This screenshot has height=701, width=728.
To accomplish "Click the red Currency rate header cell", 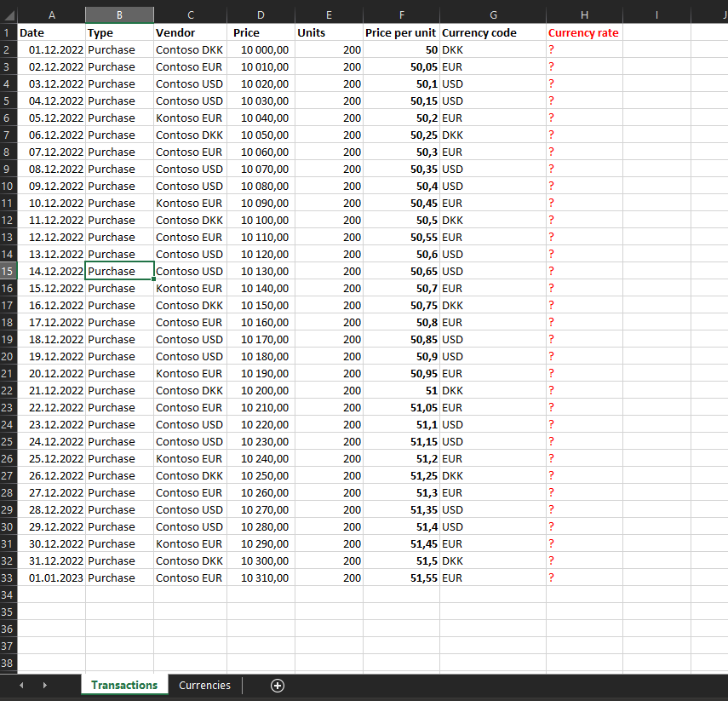I will pyautogui.click(x=585, y=32).
